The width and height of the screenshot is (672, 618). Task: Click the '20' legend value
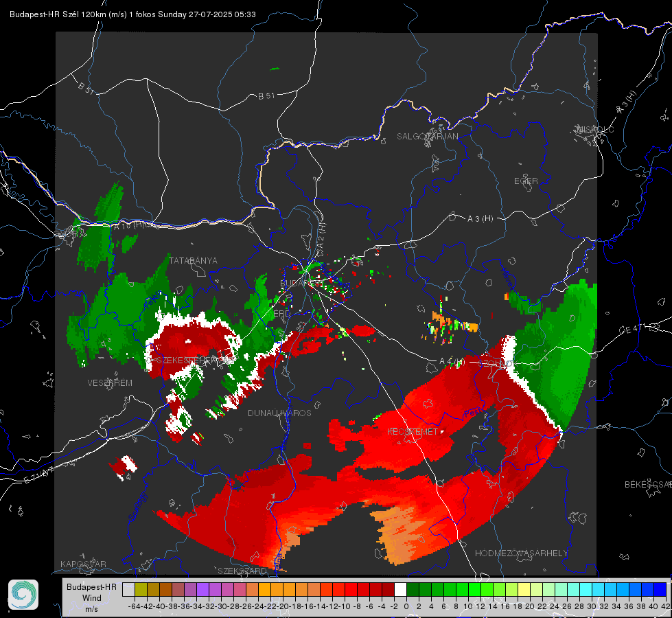(x=530, y=606)
